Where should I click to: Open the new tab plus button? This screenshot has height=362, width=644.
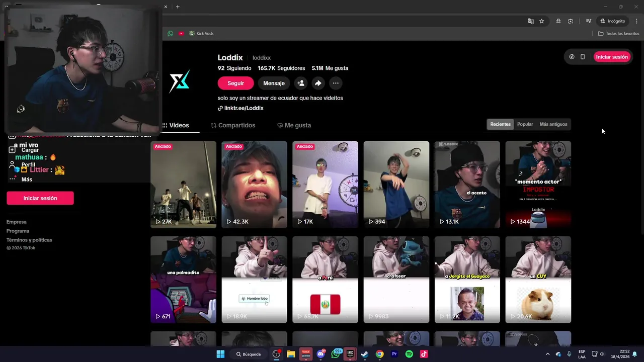click(x=178, y=7)
